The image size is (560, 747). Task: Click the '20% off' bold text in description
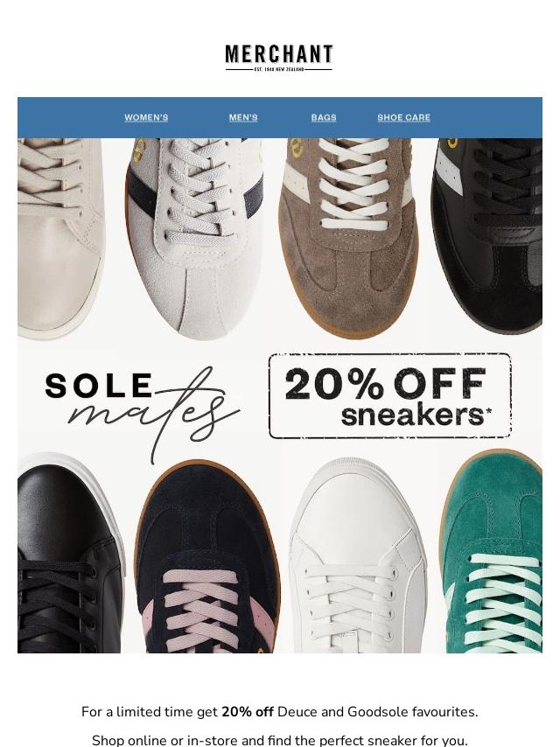(248, 712)
